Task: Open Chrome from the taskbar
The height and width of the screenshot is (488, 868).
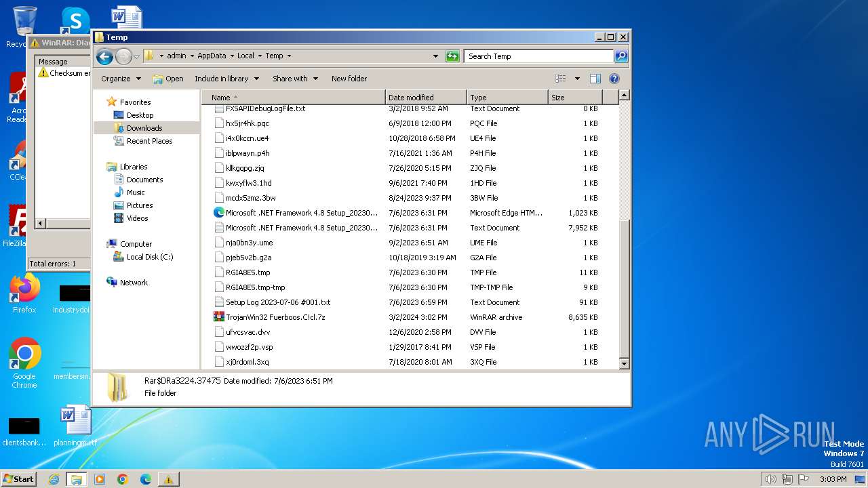Action: (x=122, y=479)
